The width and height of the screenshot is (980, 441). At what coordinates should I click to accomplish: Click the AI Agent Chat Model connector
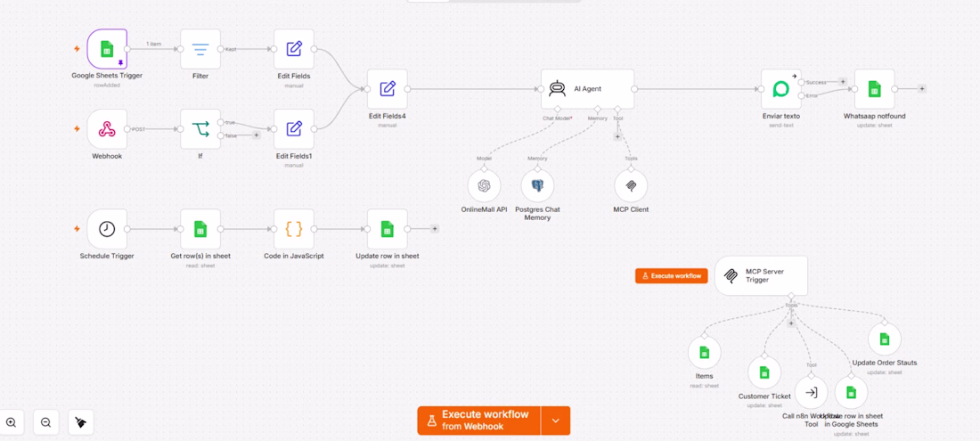[558, 110]
